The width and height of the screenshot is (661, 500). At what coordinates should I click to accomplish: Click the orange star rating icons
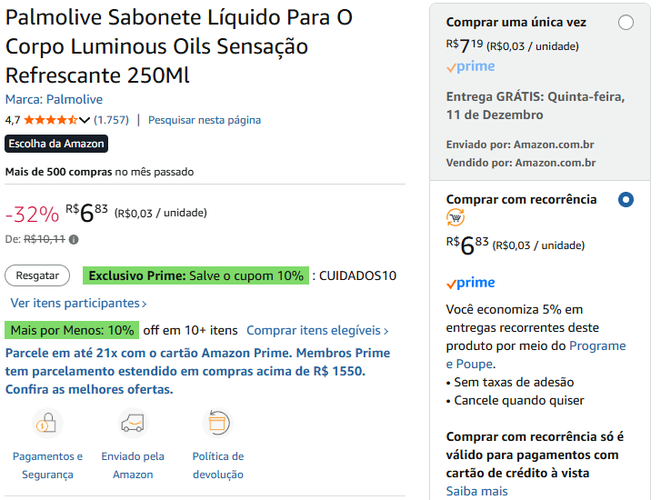point(51,120)
